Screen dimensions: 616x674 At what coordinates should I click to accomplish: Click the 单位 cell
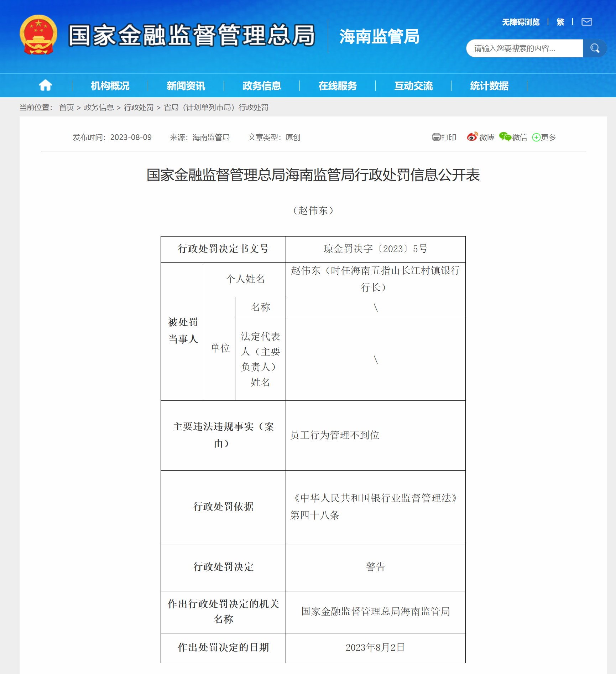(x=220, y=348)
